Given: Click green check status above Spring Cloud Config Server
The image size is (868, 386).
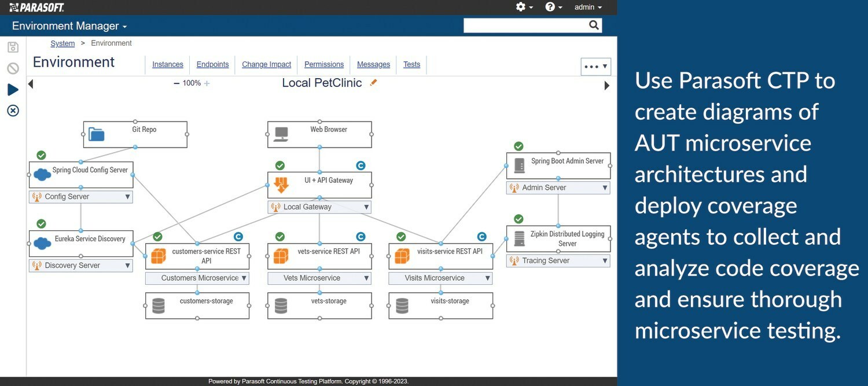Looking at the screenshot, I should tap(41, 155).
